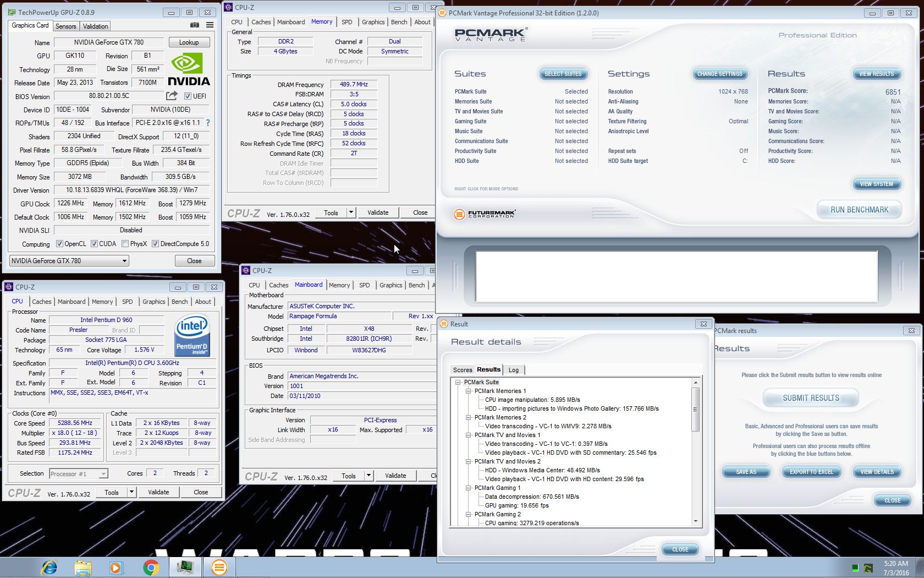
Task: Click Validate in the Memory CPU-Z window
Action: coord(378,212)
